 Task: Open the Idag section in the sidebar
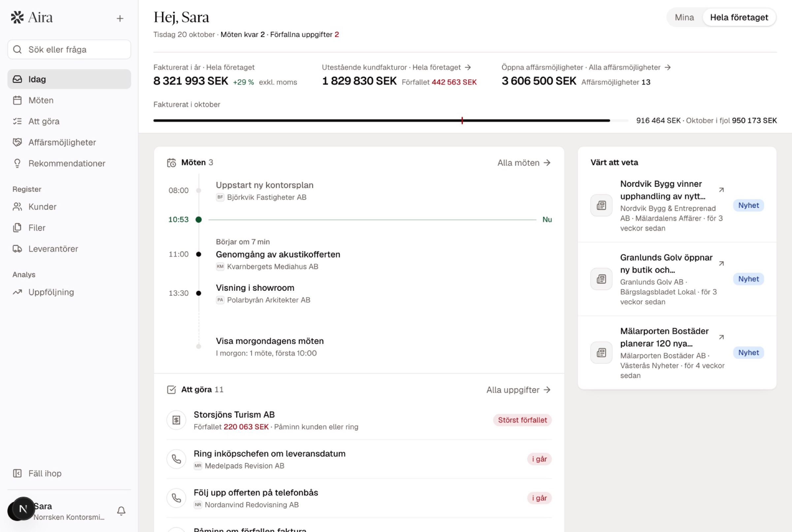(69, 80)
